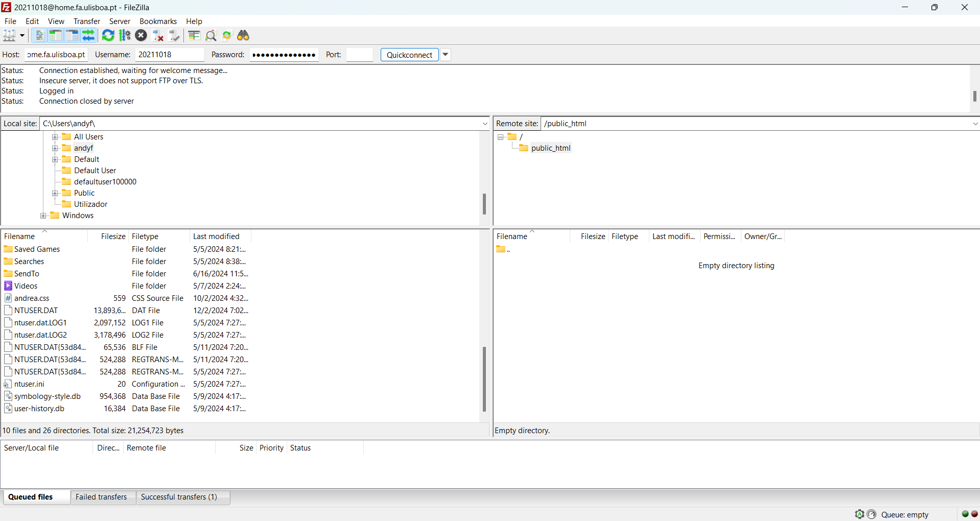Screen dimensions: 980x521
Task: Click the andrea.css file icon
Action: point(8,298)
